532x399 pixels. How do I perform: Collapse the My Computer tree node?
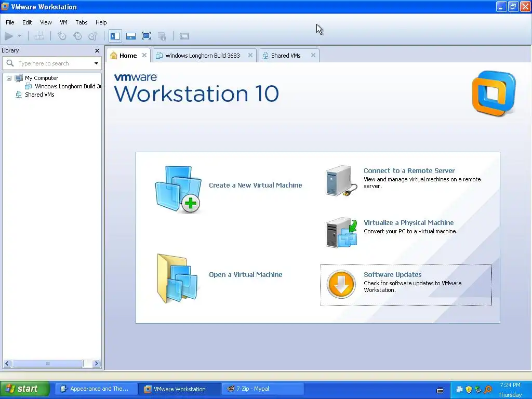point(9,78)
